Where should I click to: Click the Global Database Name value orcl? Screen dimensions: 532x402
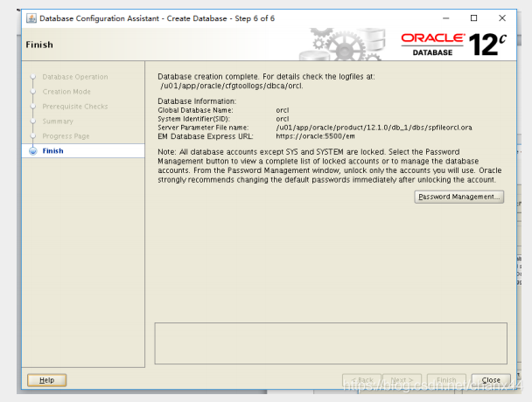pos(283,110)
